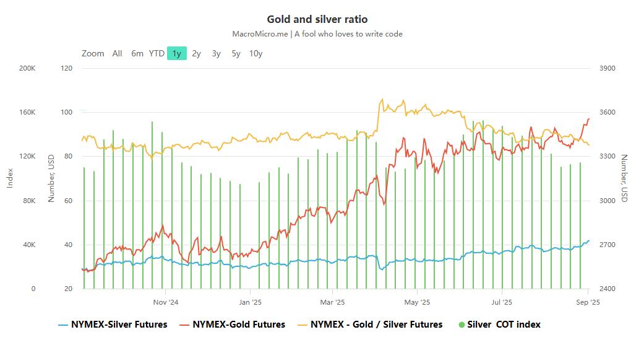Viewport: 644px width, 340px height.
Task: Toggle NYMEX-Gold Futures series label
Action: click(x=239, y=325)
